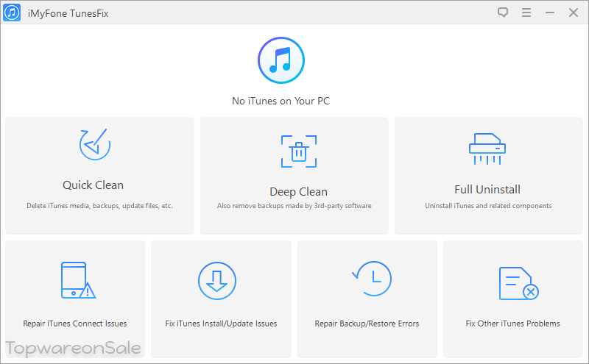Close the TunesFix window
Viewport: 589px width, 364px height.
click(574, 13)
